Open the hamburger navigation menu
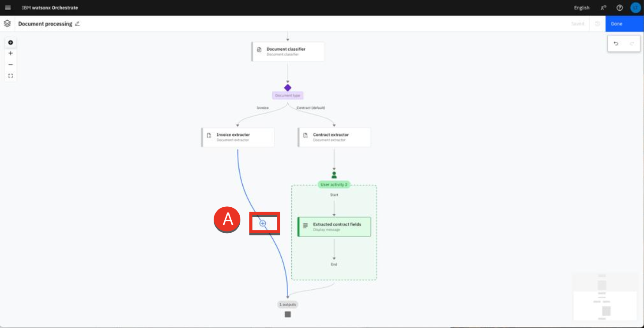Viewport: 644px width, 328px height. [x=8, y=8]
